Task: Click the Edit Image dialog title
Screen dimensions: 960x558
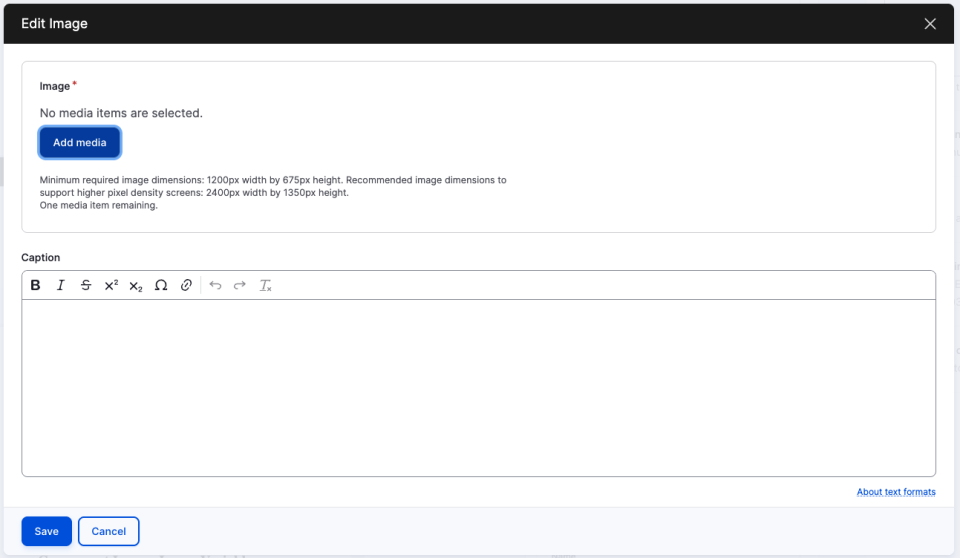Action: tap(54, 24)
